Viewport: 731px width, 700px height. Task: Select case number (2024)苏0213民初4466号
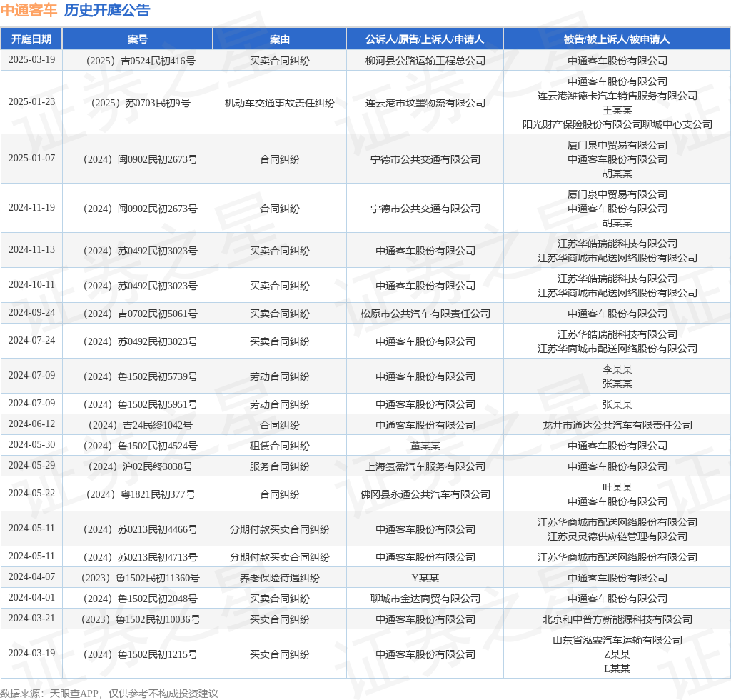tap(138, 529)
